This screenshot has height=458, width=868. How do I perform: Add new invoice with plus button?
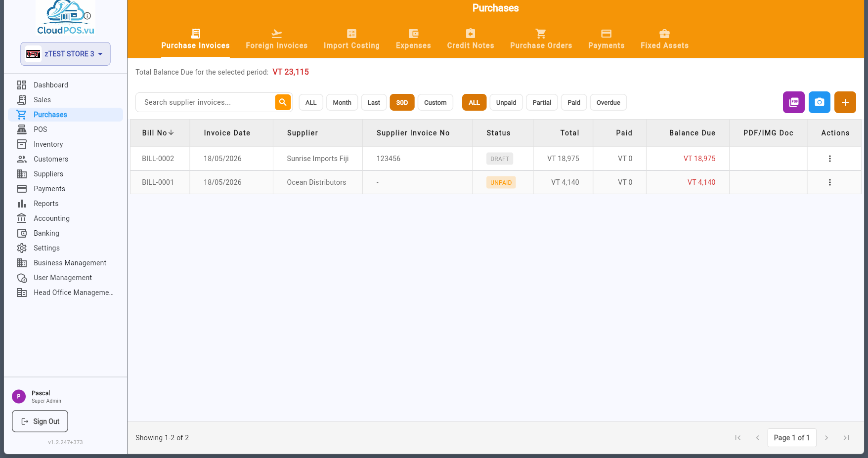pyautogui.click(x=845, y=102)
